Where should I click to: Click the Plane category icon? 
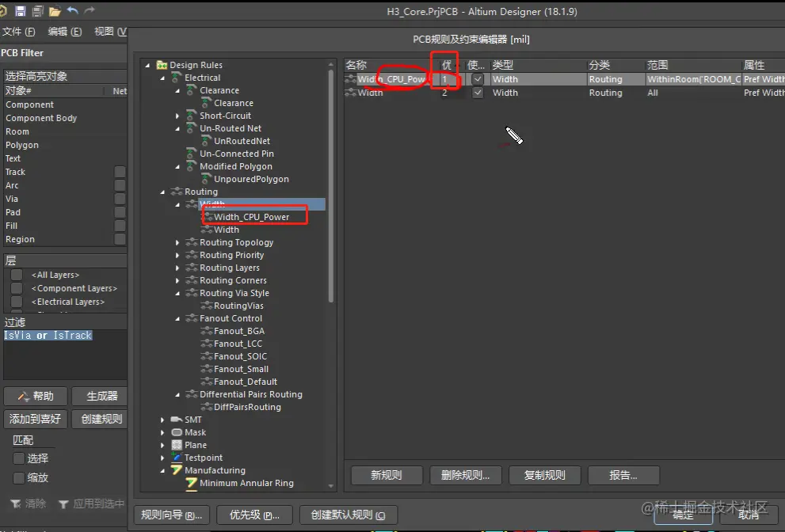click(176, 444)
